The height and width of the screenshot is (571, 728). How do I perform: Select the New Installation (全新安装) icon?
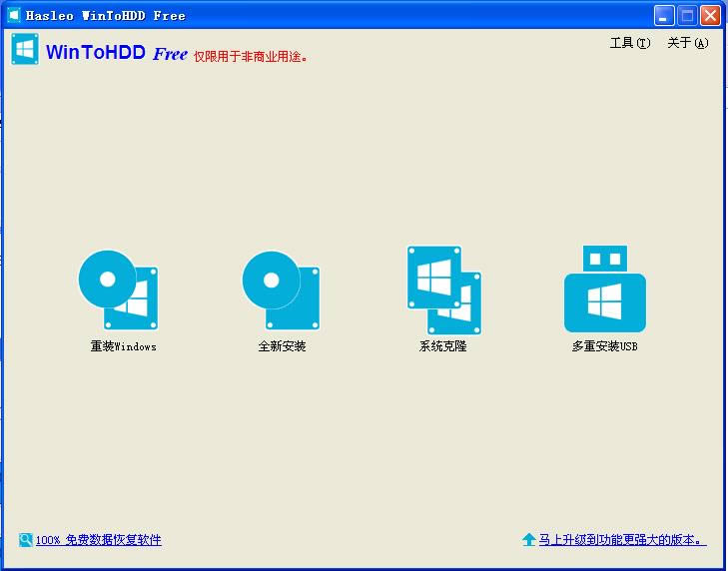[x=282, y=290]
